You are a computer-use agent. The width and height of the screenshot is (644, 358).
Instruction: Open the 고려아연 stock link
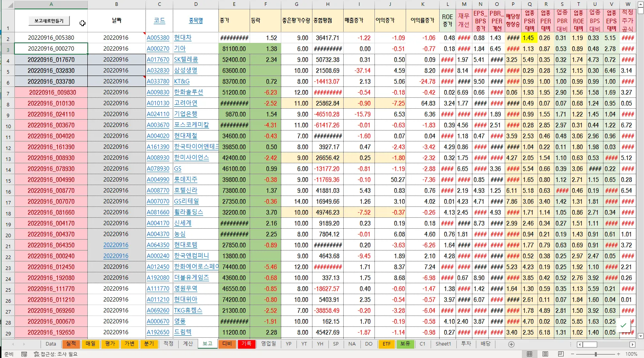pyautogui.click(x=186, y=103)
